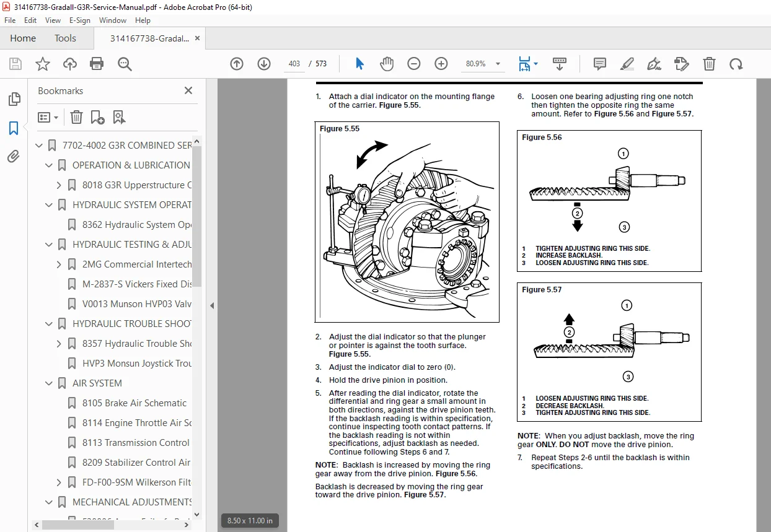Click the Save file icon
771x532 pixels.
[15, 64]
